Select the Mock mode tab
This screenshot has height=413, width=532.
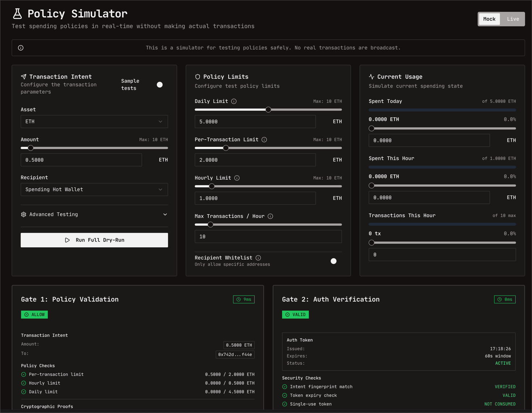click(x=489, y=19)
